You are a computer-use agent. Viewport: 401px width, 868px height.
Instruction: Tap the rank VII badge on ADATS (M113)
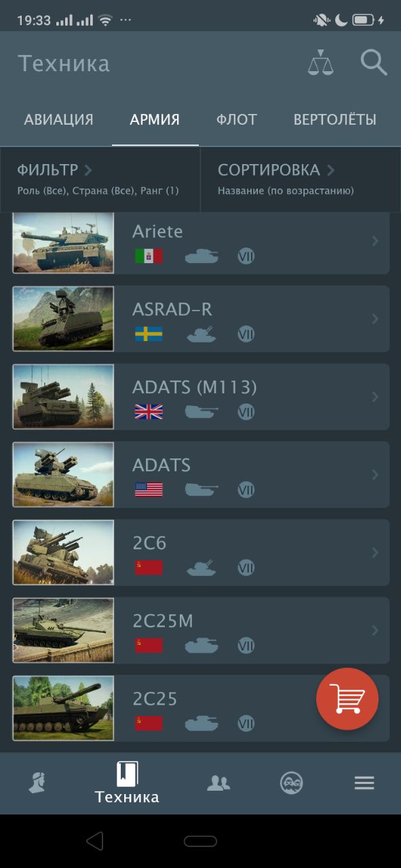[246, 412]
